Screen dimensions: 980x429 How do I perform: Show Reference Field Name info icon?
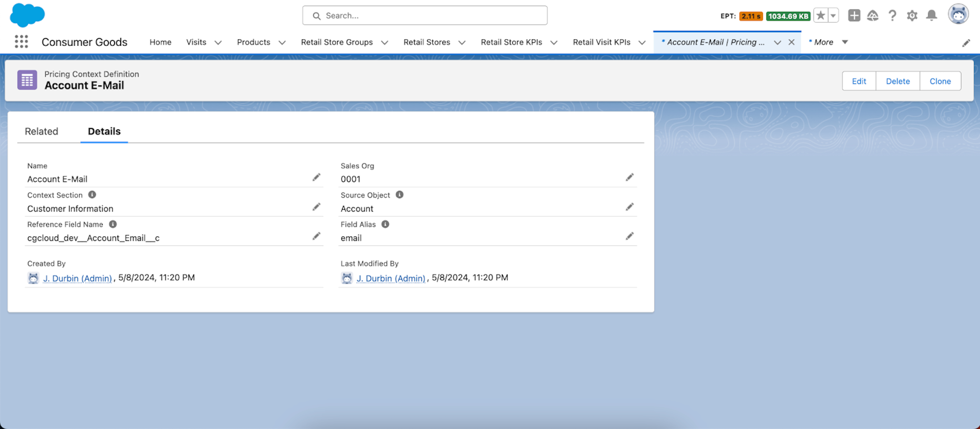[113, 224]
